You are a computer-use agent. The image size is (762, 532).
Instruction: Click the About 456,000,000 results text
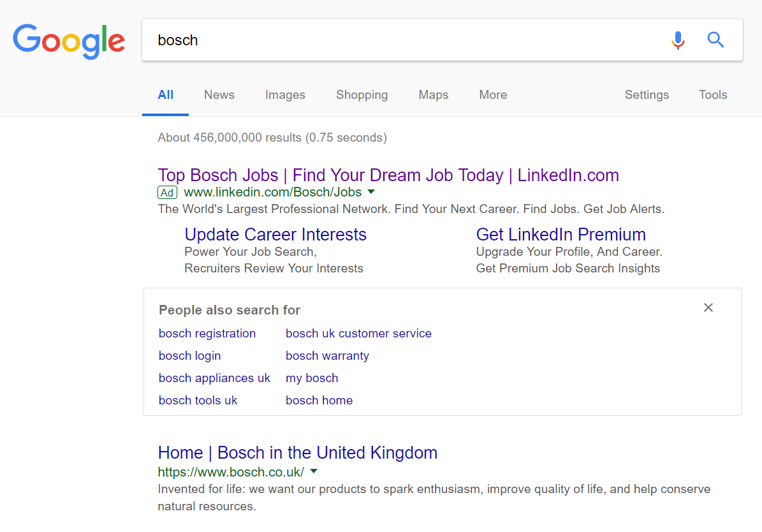[272, 138]
